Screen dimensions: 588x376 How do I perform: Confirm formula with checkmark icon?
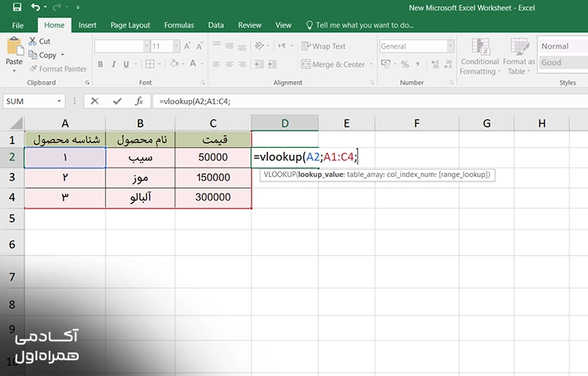117,101
